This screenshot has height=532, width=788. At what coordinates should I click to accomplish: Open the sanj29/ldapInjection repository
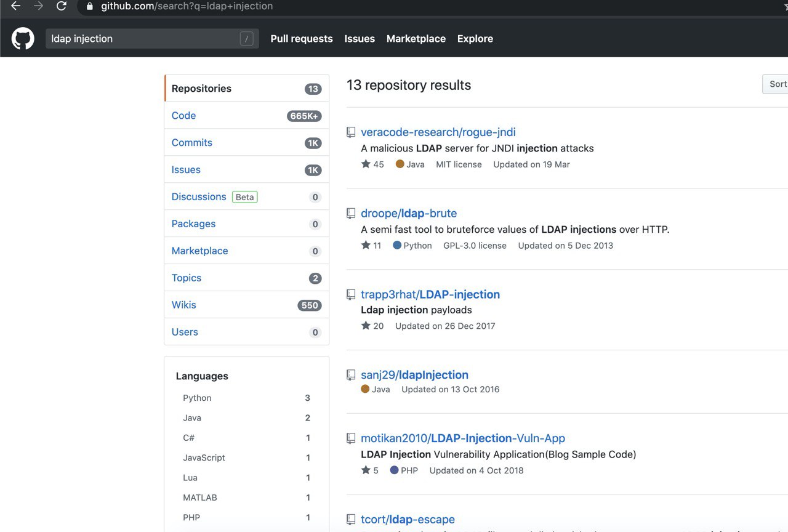(414, 374)
